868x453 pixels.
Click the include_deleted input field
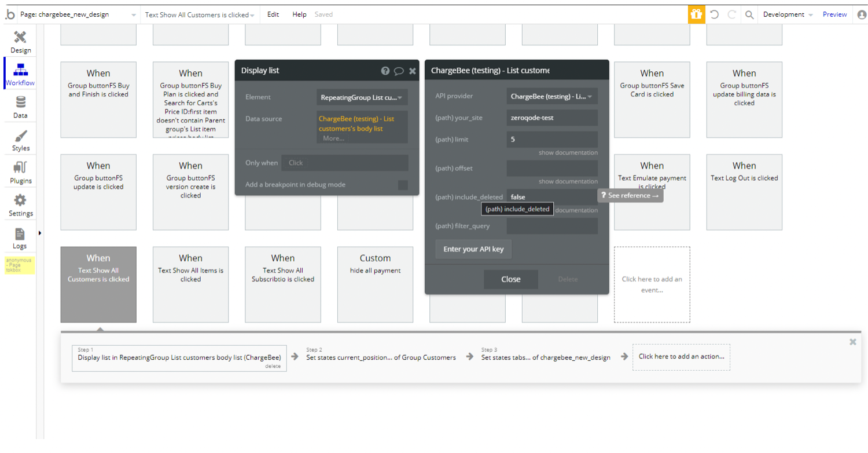click(552, 197)
